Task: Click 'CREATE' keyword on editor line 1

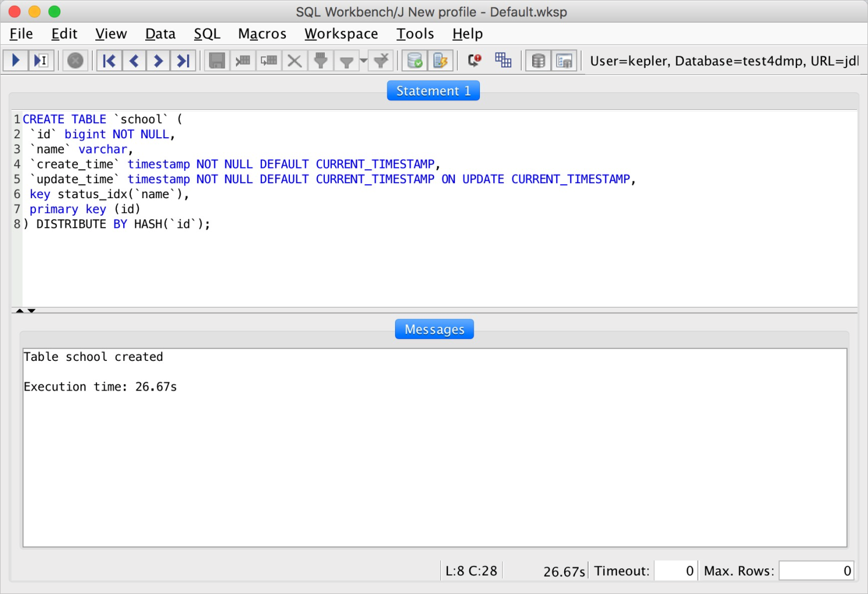Action: 44,119
